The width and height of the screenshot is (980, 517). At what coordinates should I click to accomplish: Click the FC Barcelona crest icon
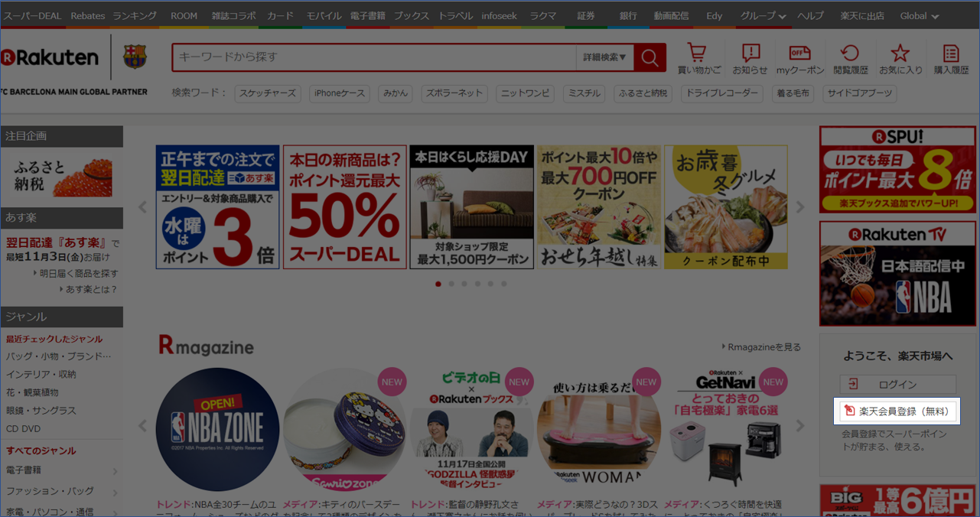tap(135, 57)
